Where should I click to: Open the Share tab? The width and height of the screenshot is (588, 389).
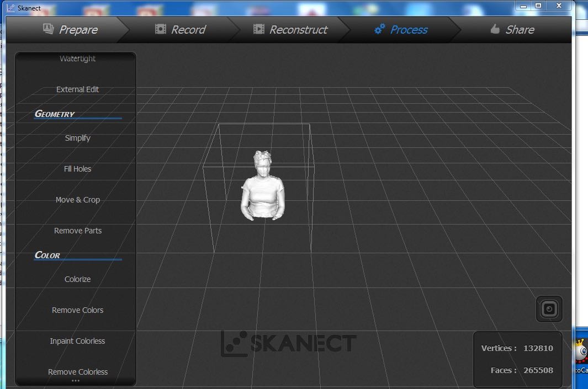pyautogui.click(x=512, y=29)
